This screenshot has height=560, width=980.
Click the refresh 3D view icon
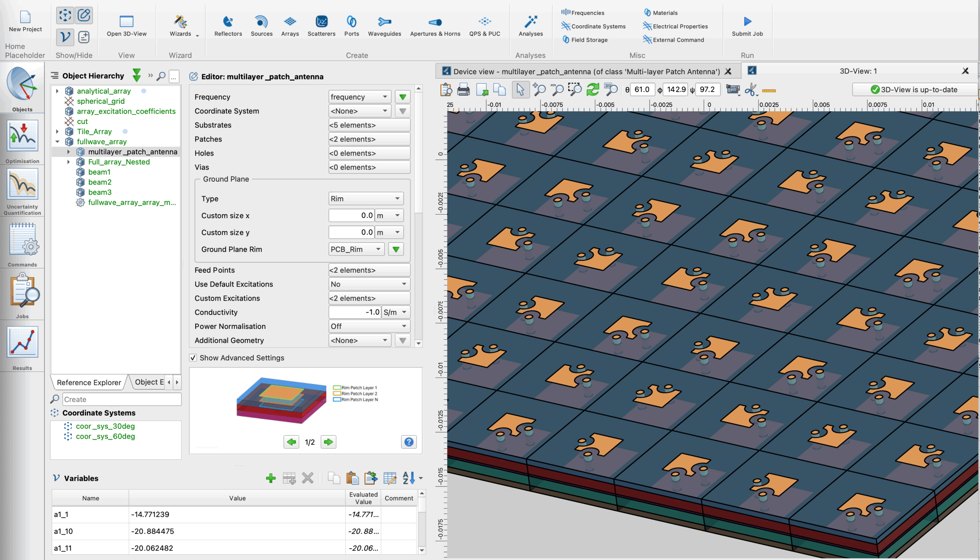[592, 90]
